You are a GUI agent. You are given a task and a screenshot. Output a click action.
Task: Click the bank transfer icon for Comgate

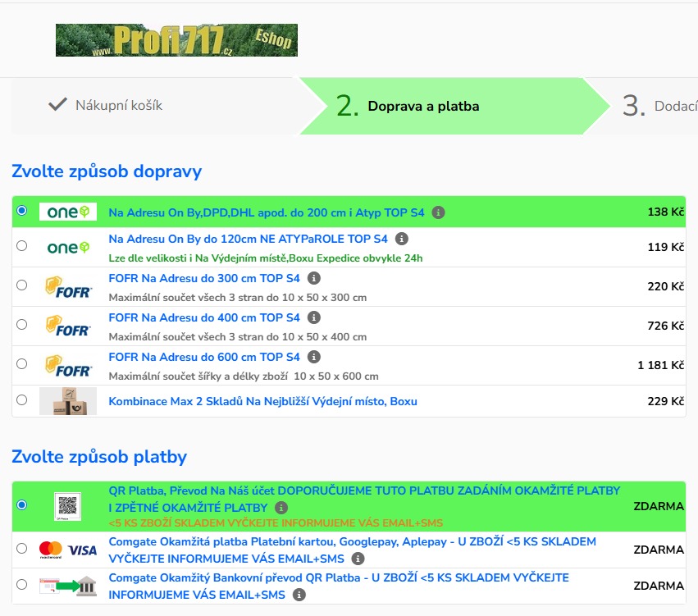pos(67,586)
